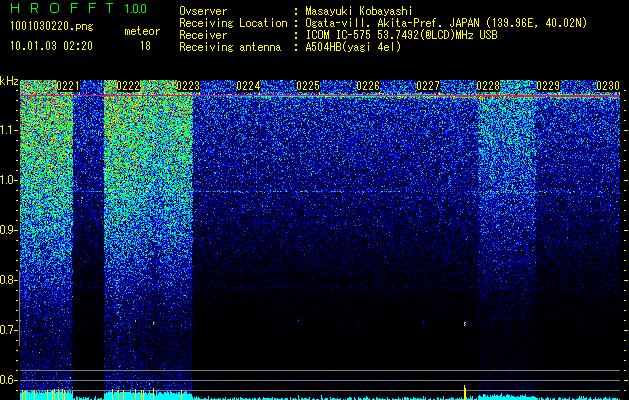Click the 0.9 frequency axis label

[x=9, y=230]
